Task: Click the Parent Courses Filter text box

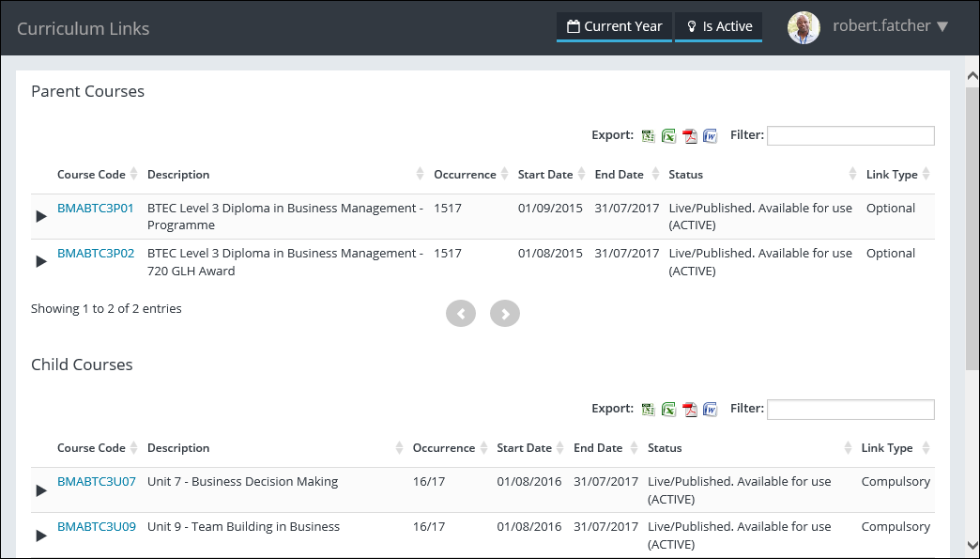Action: tap(850, 135)
